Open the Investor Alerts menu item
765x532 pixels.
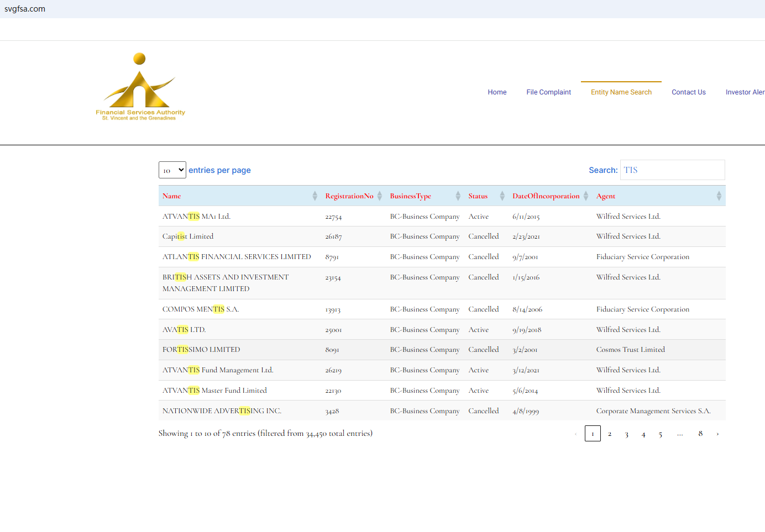tap(745, 92)
